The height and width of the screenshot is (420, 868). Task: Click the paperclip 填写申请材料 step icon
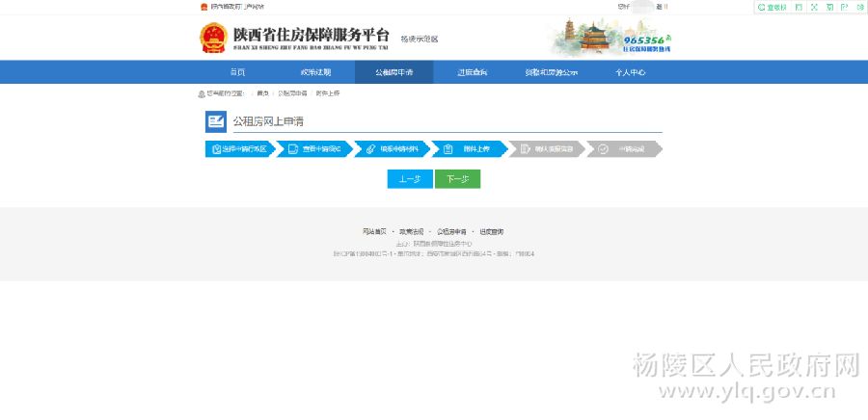(370, 149)
